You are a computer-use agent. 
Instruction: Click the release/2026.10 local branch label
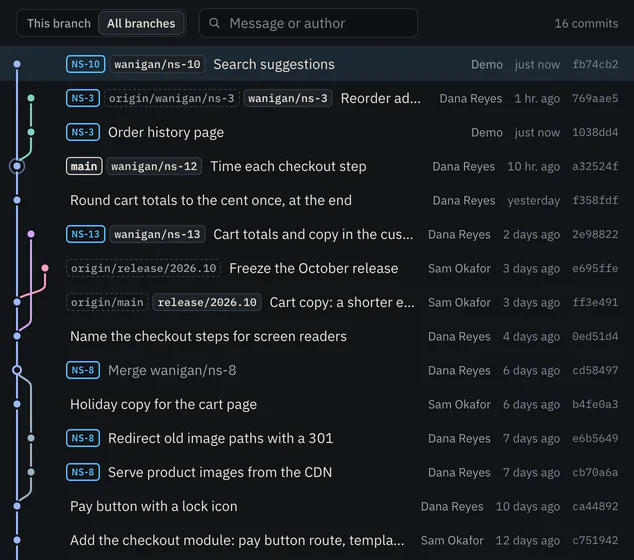(x=207, y=302)
